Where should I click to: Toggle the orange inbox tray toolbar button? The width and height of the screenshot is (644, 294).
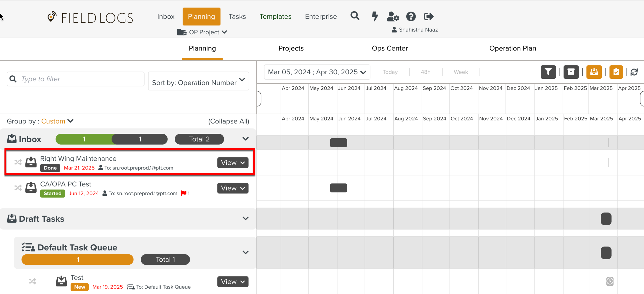click(x=594, y=72)
